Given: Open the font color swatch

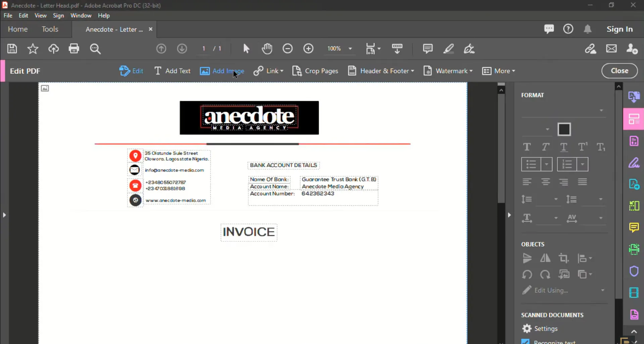Looking at the screenshot, I should point(564,129).
